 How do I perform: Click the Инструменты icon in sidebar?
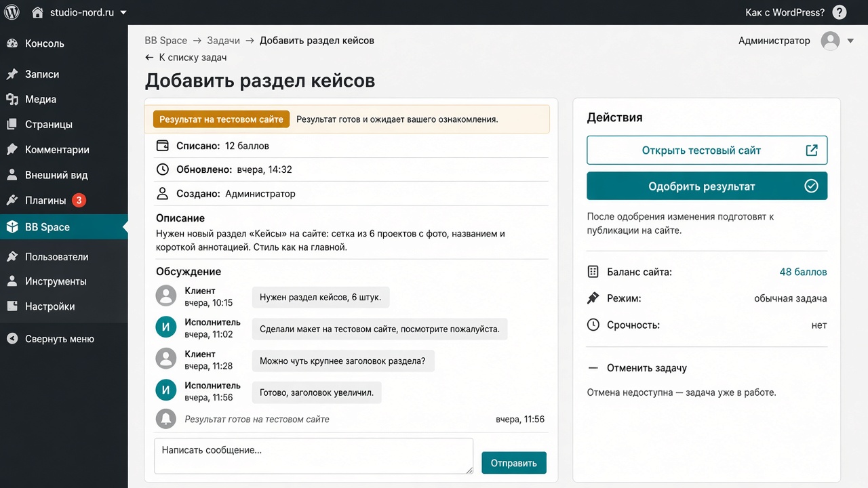(x=12, y=281)
